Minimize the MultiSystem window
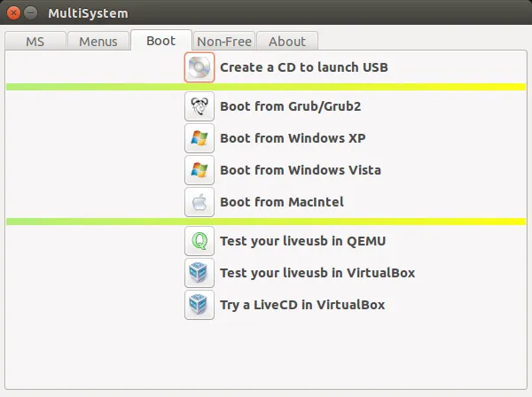532x397 pixels. 31,13
